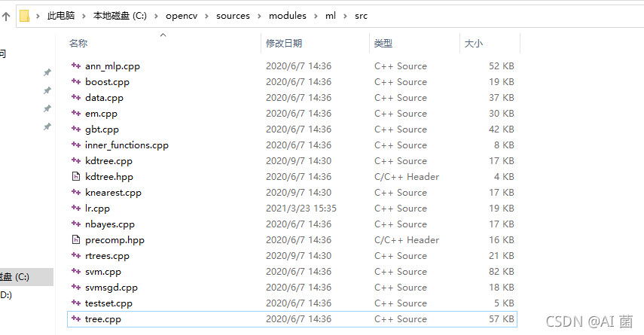Open the chevron dropdown after 本地磁盘 (C:)
This screenshot has width=644, height=335.
[156, 16]
